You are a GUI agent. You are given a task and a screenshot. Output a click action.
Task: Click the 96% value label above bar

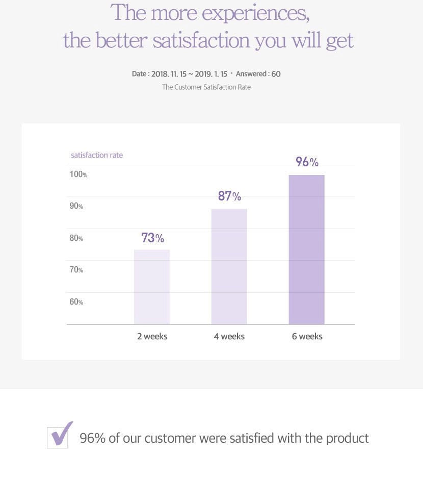pyautogui.click(x=307, y=162)
